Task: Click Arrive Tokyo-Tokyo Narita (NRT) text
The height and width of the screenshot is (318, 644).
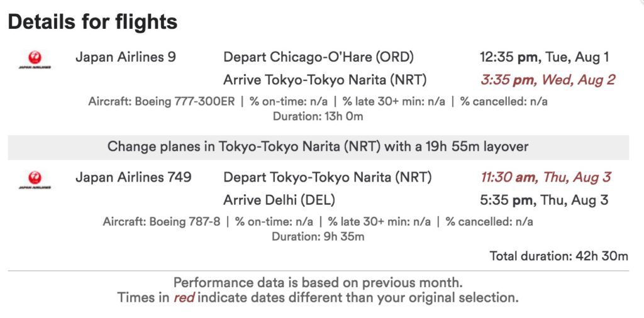Action: coord(325,80)
